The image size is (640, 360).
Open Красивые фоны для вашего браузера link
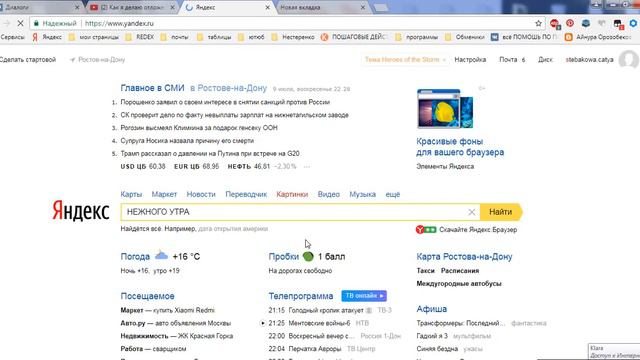pyautogui.click(x=460, y=147)
